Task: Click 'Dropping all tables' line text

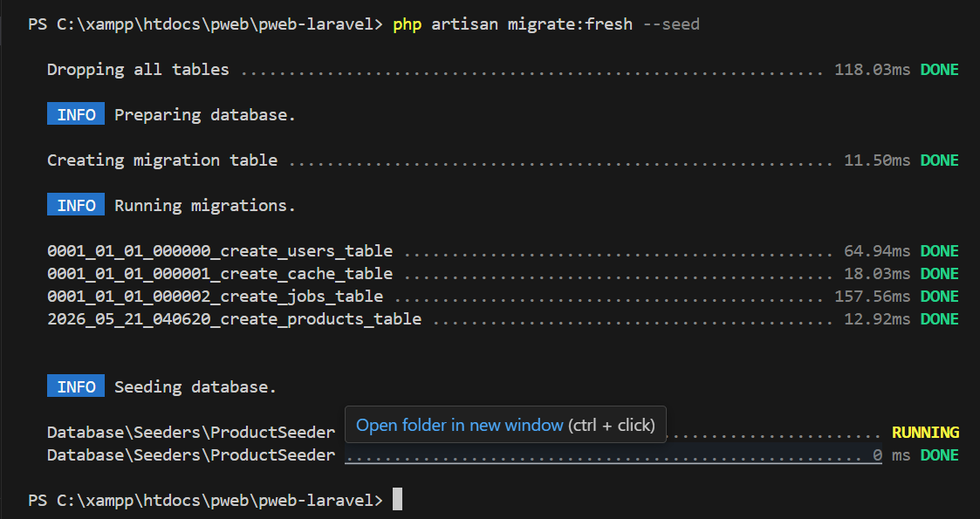Action: tap(138, 69)
